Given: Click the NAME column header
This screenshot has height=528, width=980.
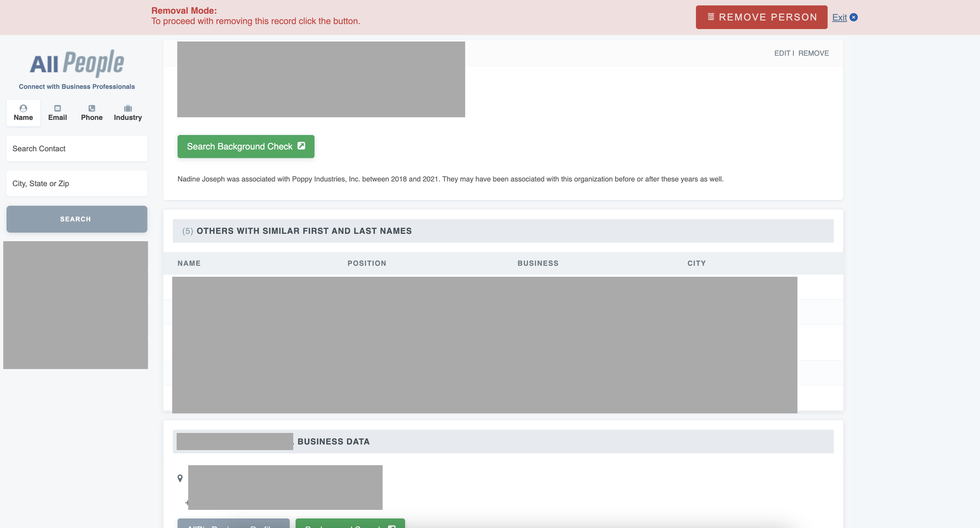Looking at the screenshot, I should [x=189, y=263].
